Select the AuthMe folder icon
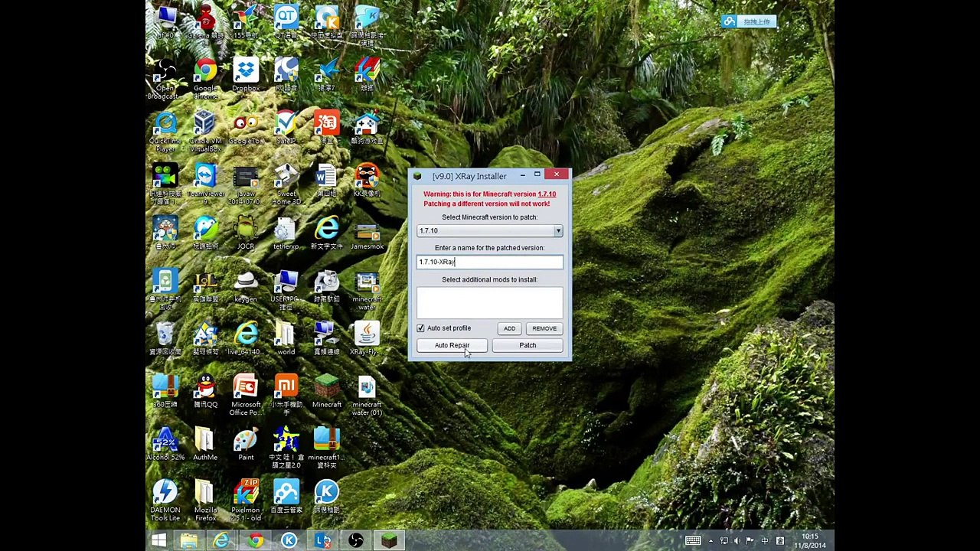 click(x=205, y=444)
